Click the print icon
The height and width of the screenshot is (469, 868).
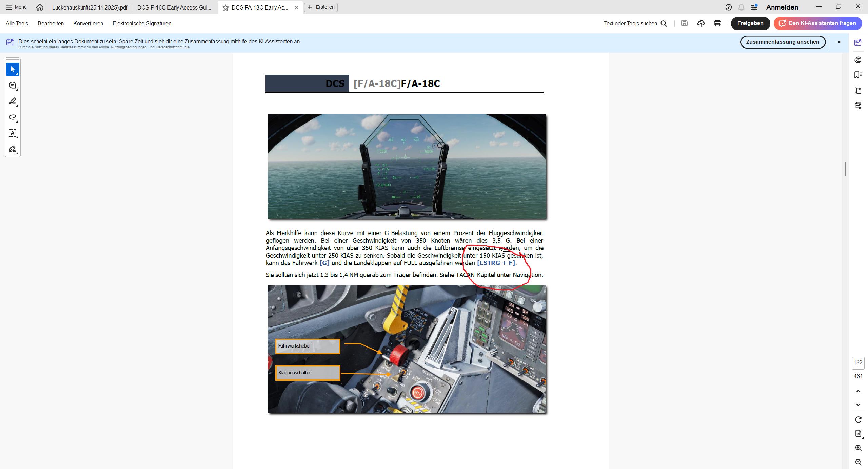pos(717,23)
